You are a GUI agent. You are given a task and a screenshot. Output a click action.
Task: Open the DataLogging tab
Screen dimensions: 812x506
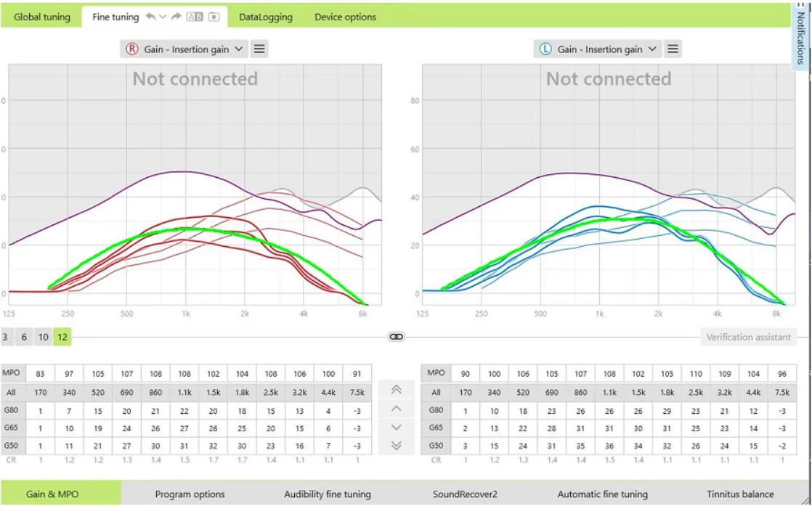tap(266, 17)
